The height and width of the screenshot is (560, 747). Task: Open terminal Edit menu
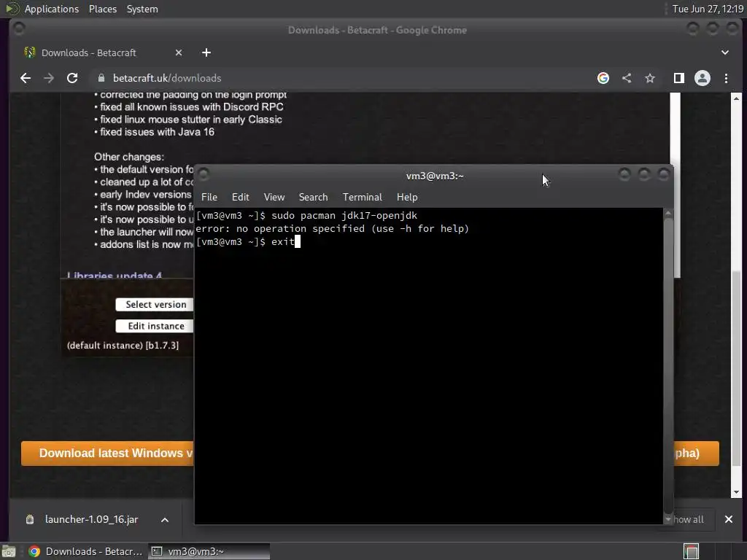[241, 197]
